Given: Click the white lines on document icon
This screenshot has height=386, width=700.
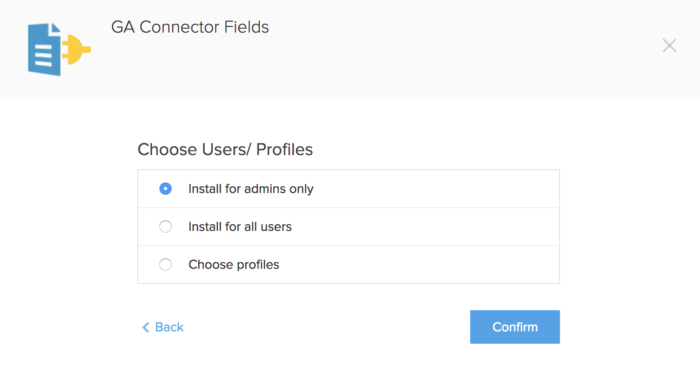Looking at the screenshot, I should click(44, 55).
